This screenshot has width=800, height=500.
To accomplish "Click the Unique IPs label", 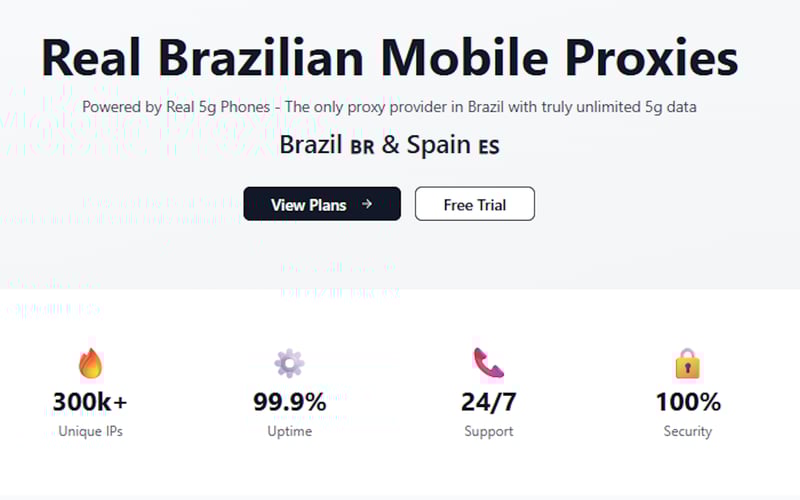I will pyautogui.click(x=90, y=431).
